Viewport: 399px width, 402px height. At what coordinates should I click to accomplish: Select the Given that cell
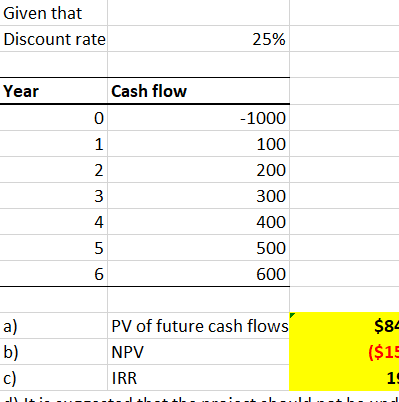coord(54,13)
